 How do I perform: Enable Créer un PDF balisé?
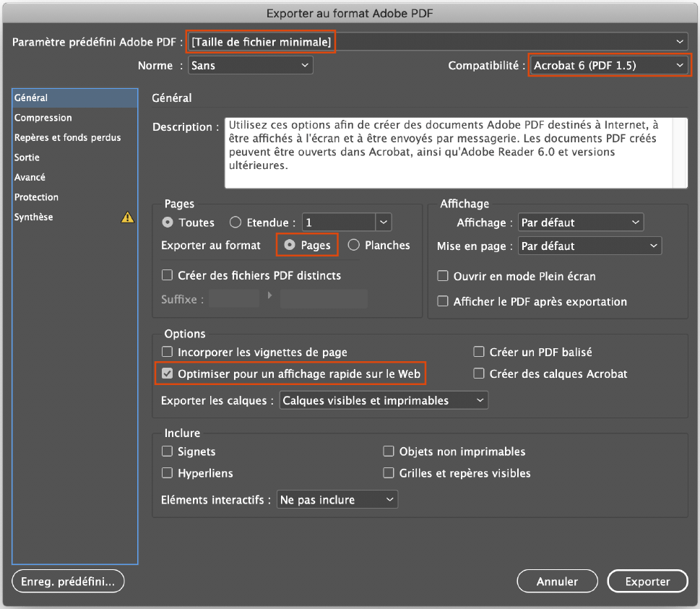[x=478, y=352]
